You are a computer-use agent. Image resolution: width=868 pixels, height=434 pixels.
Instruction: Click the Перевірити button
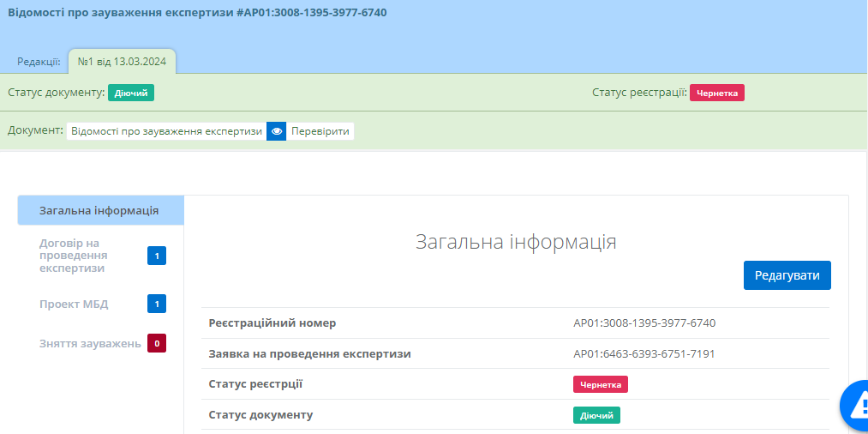pos(320,131)
